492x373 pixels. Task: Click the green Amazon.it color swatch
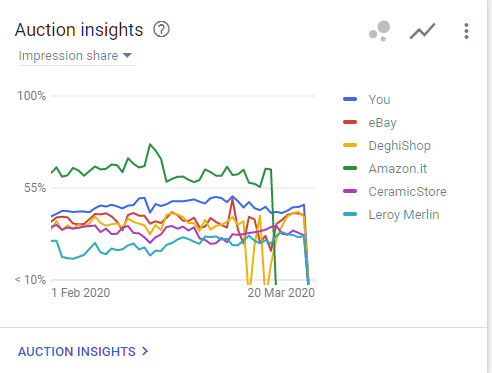pos(350,168)
